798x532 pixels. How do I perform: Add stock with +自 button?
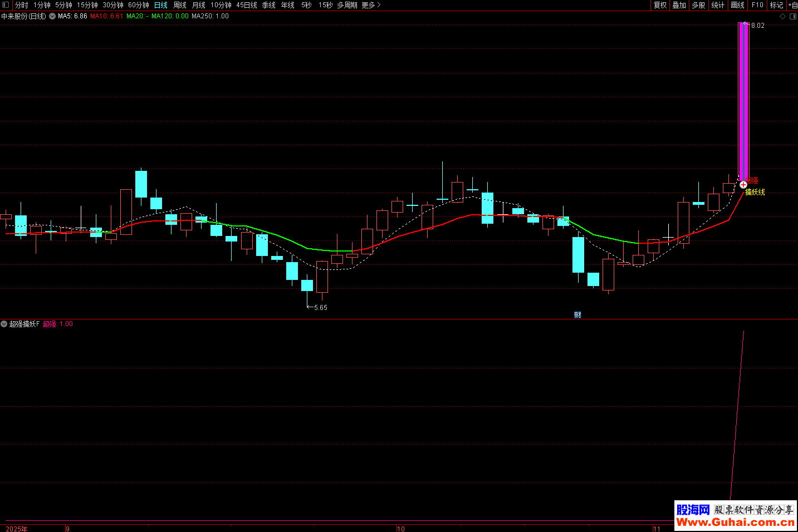pyautogui.click(x=792, y=5)
